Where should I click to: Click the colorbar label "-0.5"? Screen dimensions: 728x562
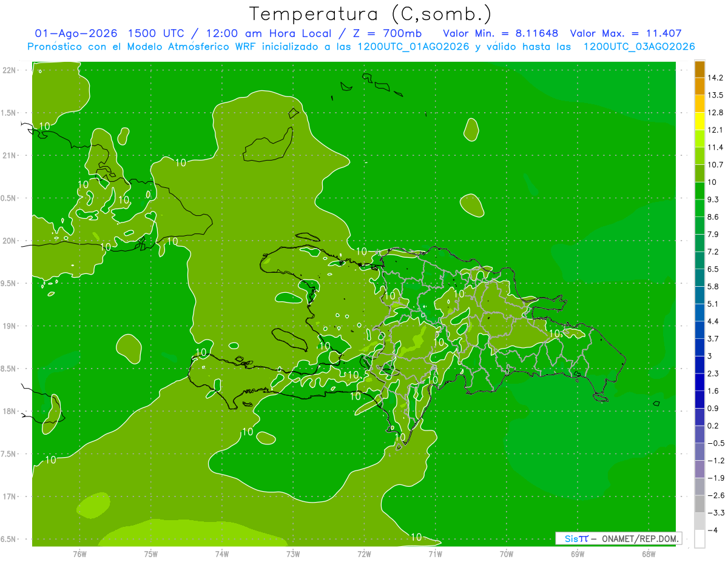(715, 443)
